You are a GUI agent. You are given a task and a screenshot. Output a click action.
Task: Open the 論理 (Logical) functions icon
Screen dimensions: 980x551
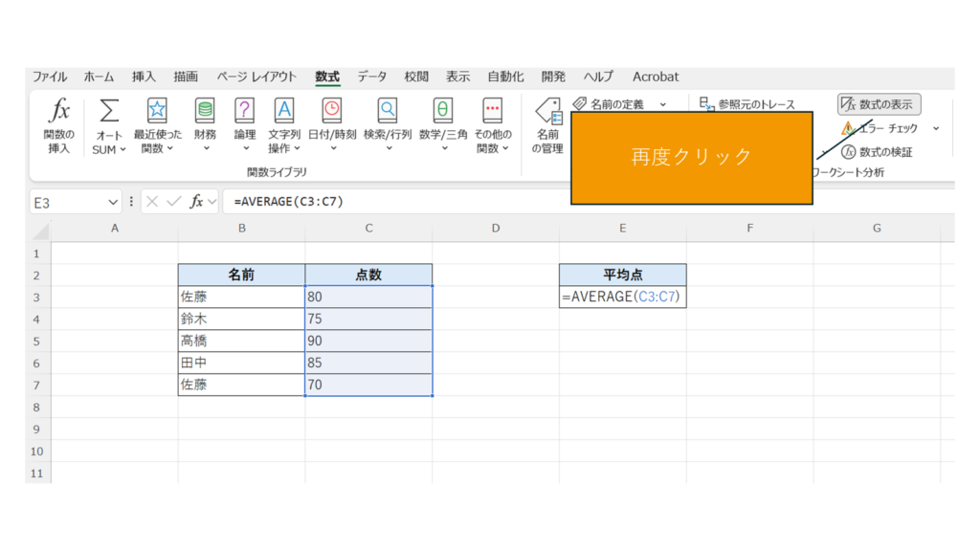[245, 111]
